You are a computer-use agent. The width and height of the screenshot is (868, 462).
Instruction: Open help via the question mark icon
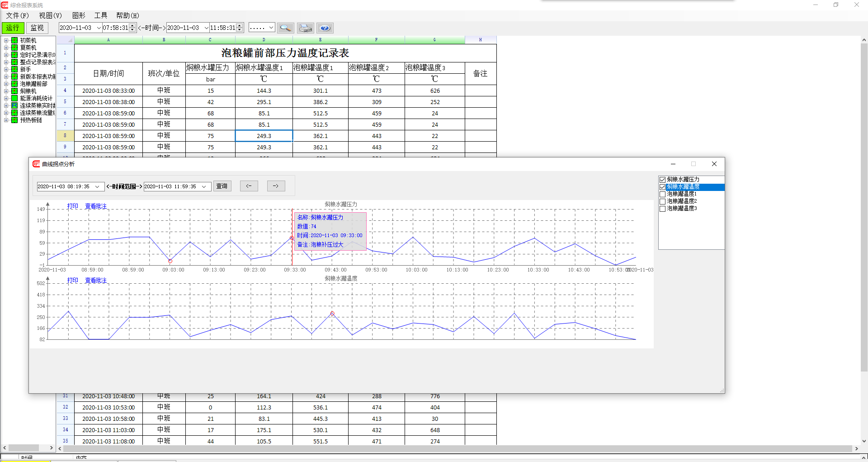325,28
